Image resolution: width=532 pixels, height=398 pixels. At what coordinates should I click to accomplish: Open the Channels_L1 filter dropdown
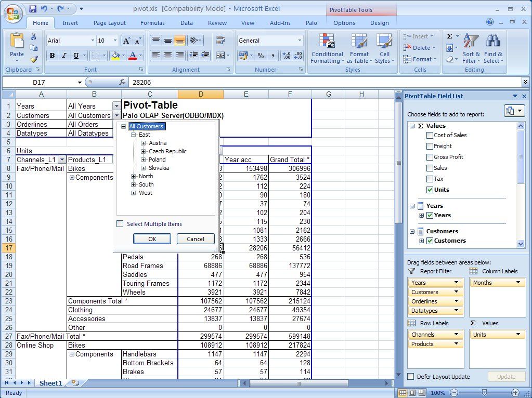[x=62, y=160]
